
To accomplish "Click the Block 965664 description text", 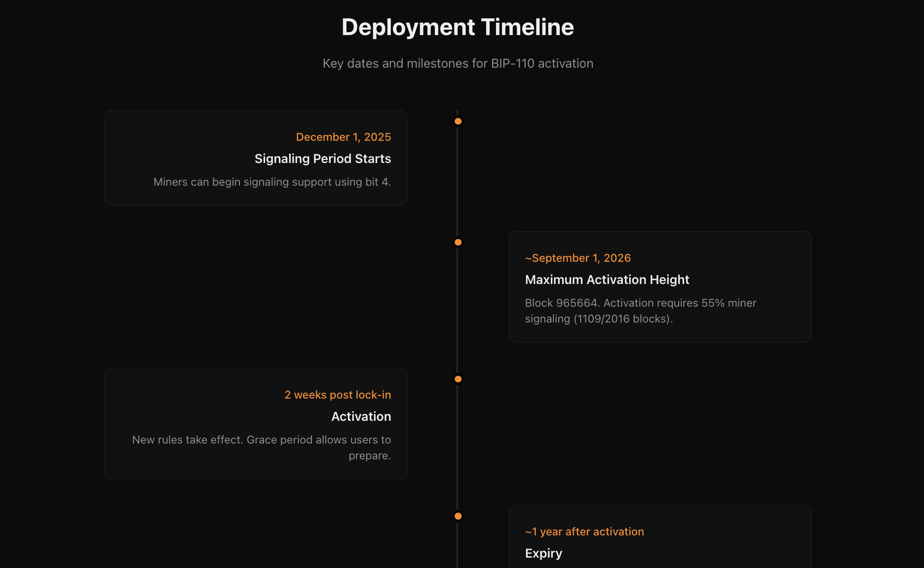I will point(641,311).
